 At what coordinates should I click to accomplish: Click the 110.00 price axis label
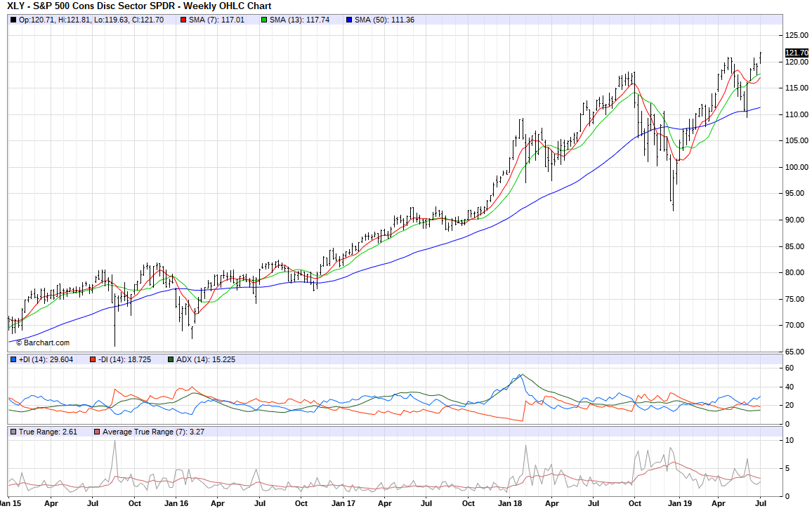click(797, 115)
